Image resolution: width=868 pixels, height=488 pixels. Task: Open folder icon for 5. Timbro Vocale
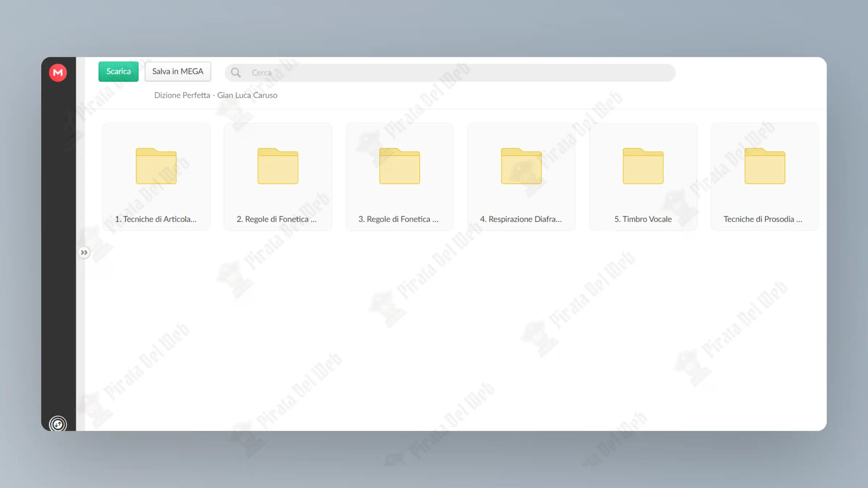(x=643, y=166)
